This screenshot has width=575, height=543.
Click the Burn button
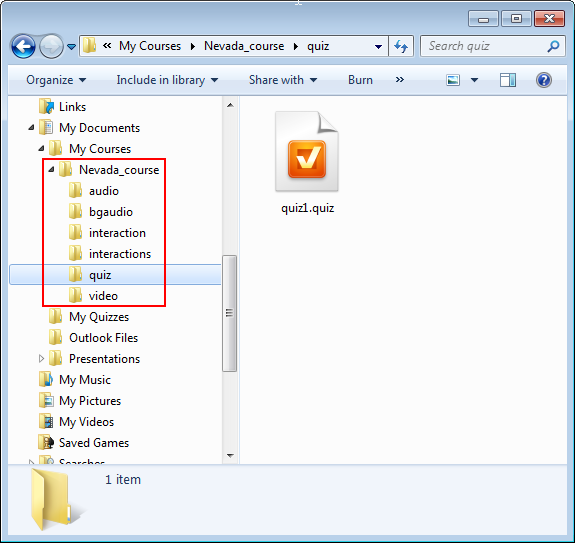coord(360,80)
